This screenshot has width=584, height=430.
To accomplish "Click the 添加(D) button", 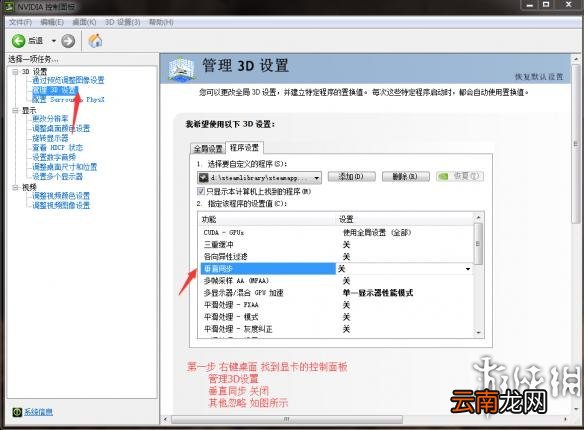I will (x=351, y=176).
